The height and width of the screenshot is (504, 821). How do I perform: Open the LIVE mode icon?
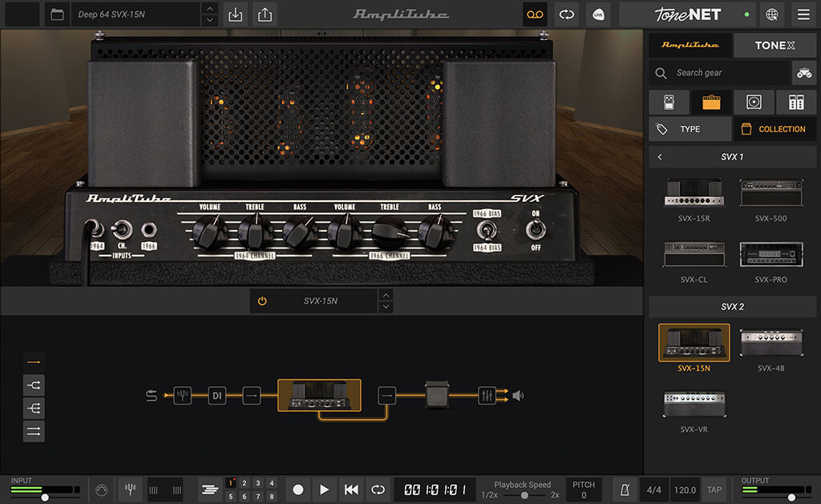pos(598,14)
